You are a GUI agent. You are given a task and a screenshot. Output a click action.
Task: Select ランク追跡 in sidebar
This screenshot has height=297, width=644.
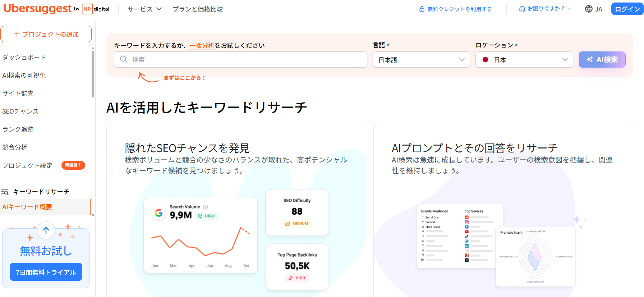pos(18,129)
